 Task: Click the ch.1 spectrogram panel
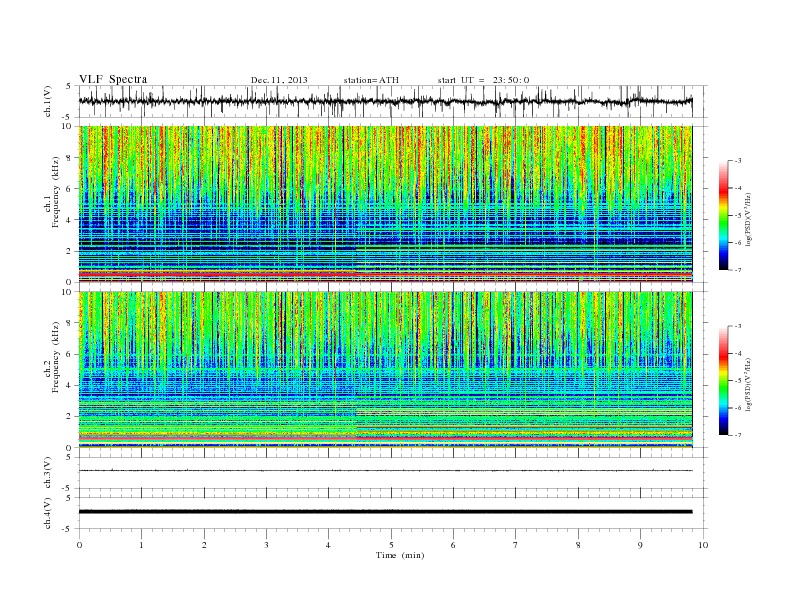[385, 204]
